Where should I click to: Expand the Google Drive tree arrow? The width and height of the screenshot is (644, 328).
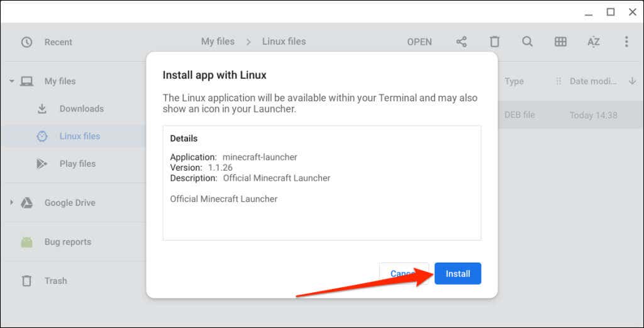point(11,202)
